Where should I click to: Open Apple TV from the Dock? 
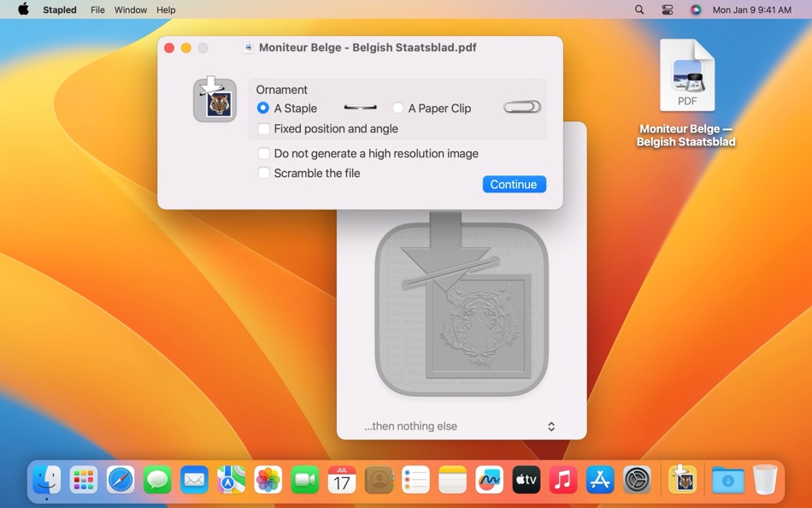(527, 480)
